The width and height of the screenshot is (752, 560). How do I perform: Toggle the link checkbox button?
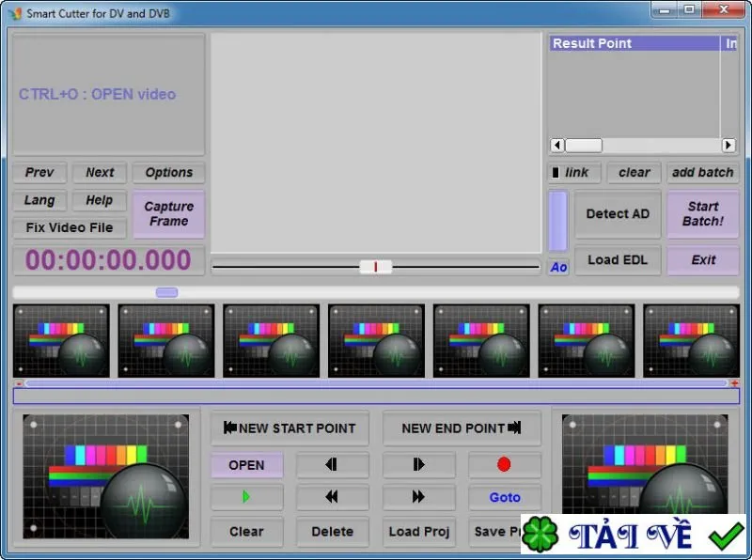point(574,172)
